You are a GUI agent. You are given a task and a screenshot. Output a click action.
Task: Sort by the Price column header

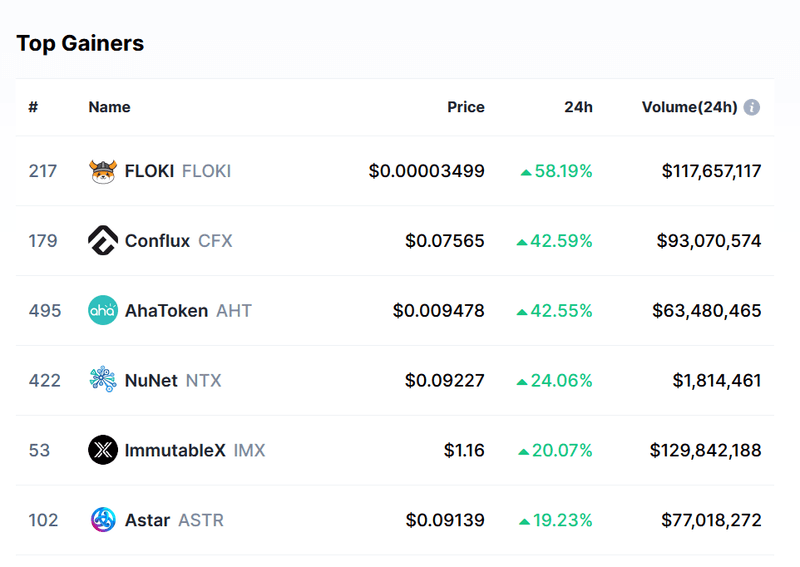(466, 107)
